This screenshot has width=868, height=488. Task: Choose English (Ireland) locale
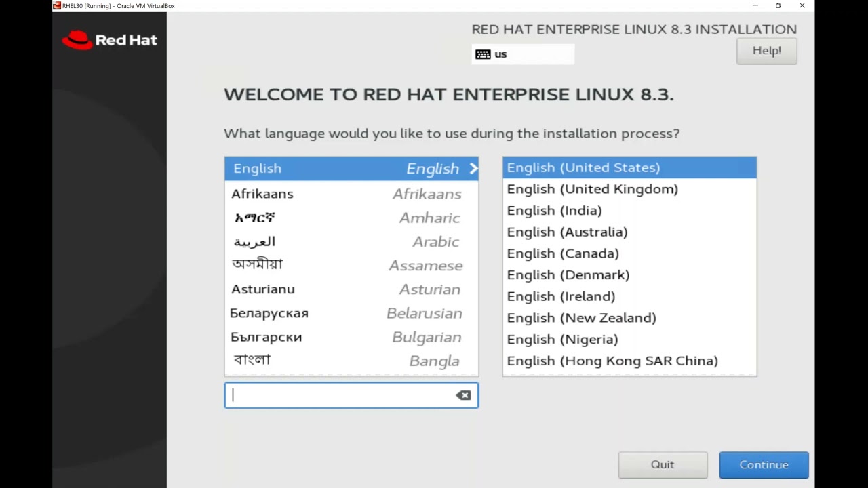[x=629, y=296]
